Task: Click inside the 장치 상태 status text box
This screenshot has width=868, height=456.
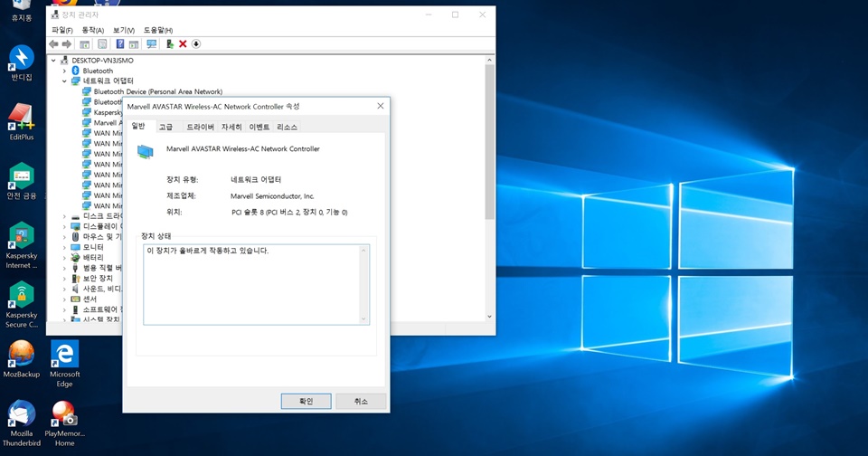Action: coord(256,284)
